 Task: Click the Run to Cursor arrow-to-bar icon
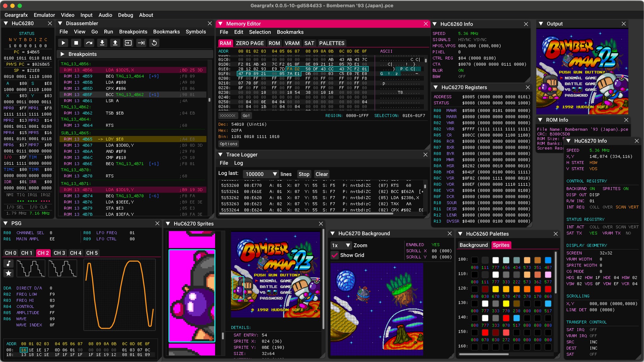click(x=141, y=43)
